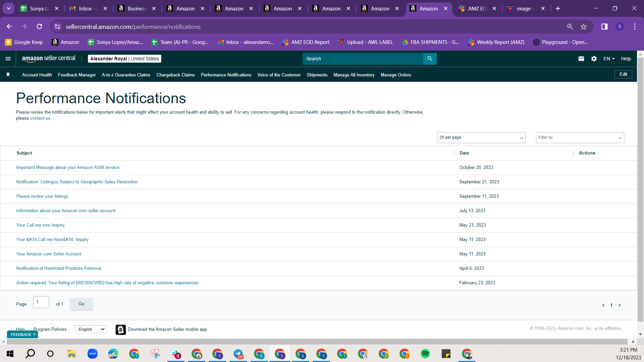Open Important Message about your Amazon ASIN invoice
644x362 pixels.
(68, 168)
